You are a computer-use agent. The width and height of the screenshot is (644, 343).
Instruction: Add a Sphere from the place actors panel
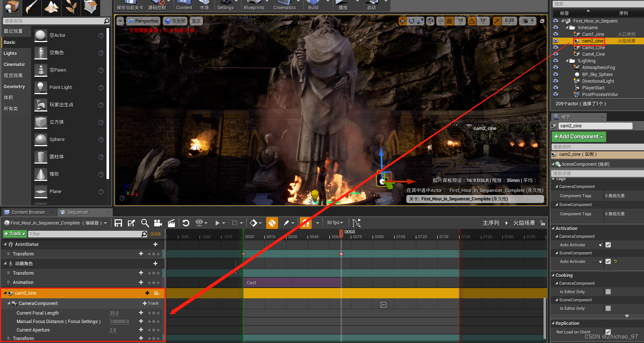point(57,140)
